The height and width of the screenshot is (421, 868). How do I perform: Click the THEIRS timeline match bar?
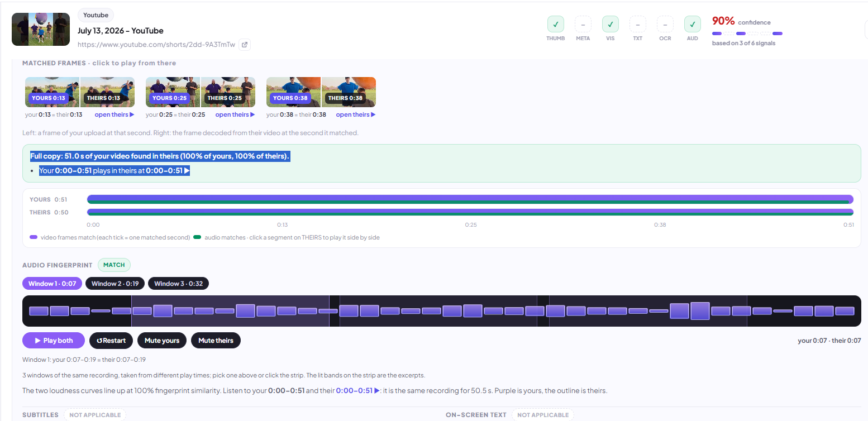coord(470,212)
